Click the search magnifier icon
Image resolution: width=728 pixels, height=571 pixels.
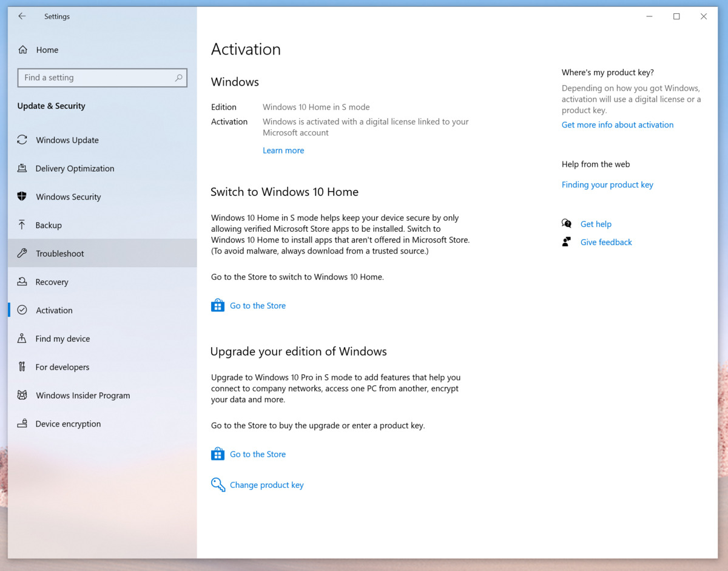[178, 78]
